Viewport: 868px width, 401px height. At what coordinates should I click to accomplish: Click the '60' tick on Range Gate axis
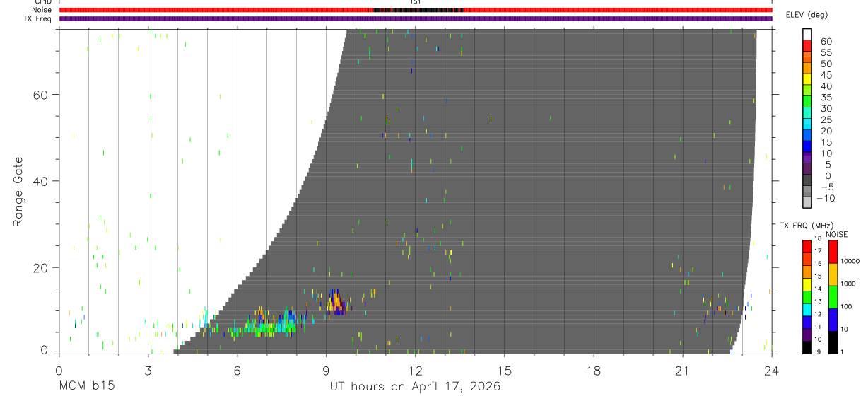(x=39, y=94)
